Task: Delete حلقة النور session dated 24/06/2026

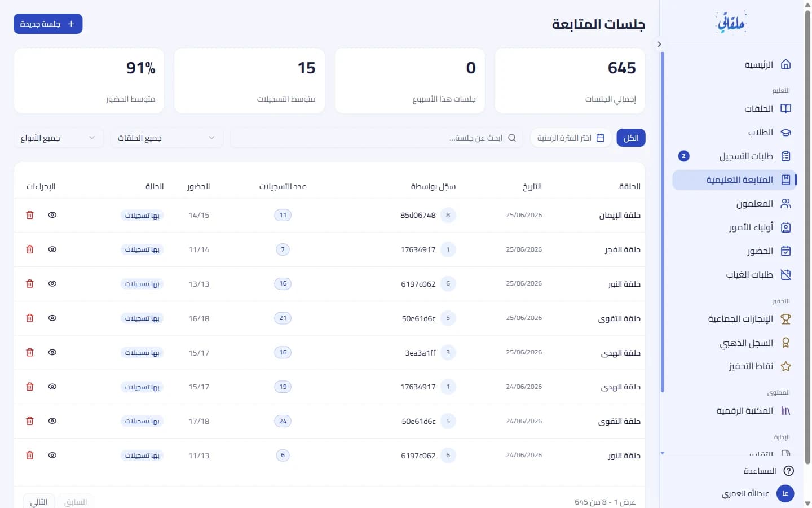Action: pyautogui.click(x=30, y=456)
